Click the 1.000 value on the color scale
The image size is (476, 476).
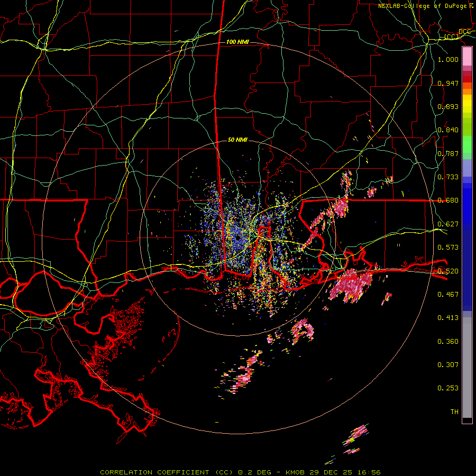click(x=448, y=59)
